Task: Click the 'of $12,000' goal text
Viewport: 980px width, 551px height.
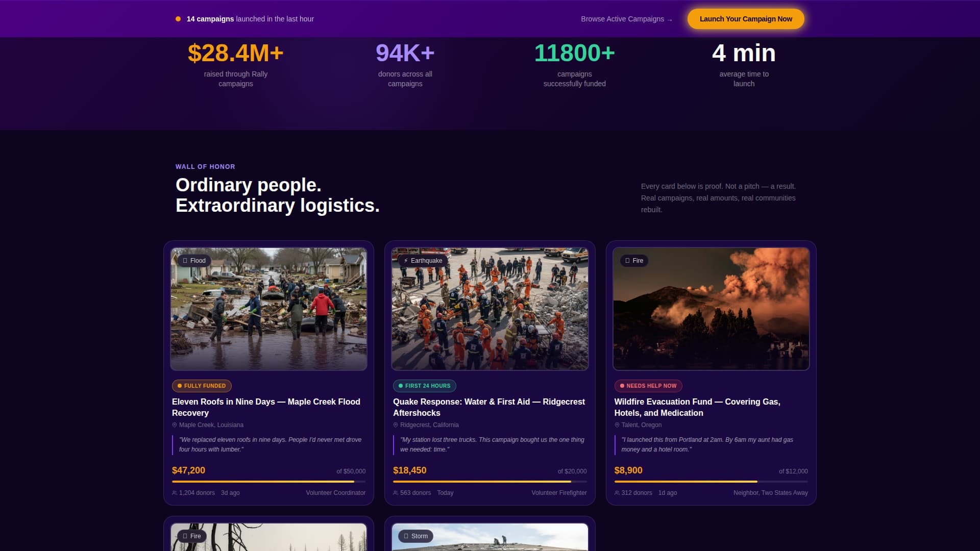Action: (x=793, y=471)
